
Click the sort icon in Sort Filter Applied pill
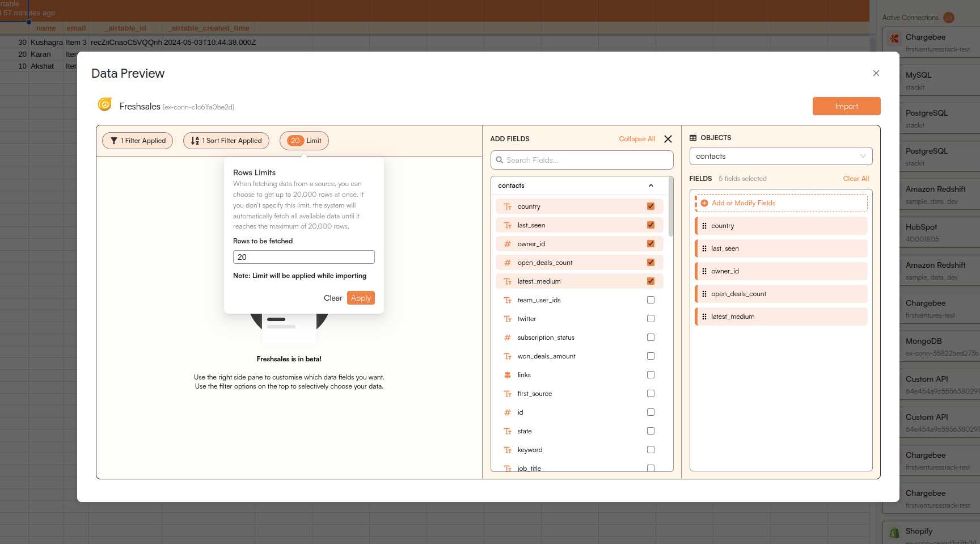(195, 141)
